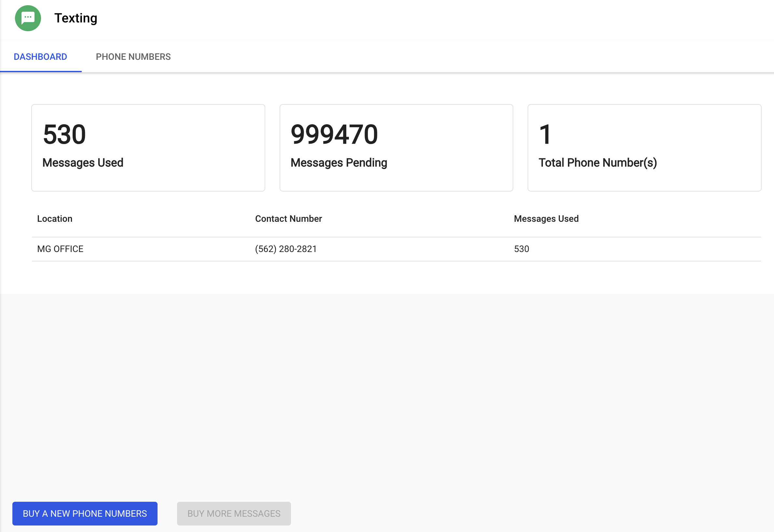
Task: Click the Messages Pending label
Action: click(339, 163)
